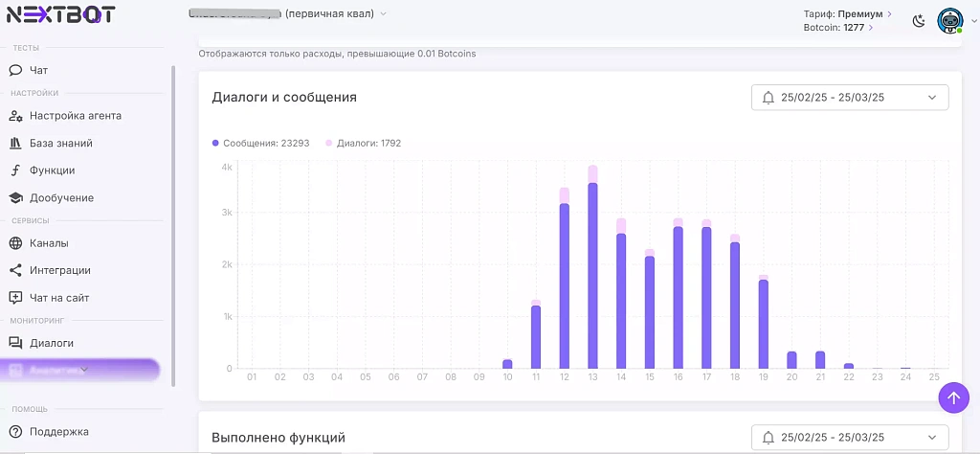Click the Channels cloud icon

15,243
